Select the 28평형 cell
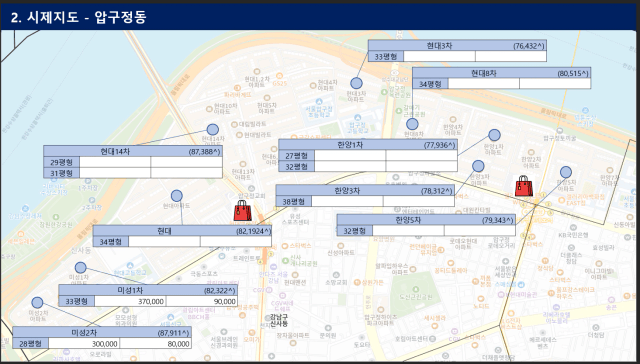640x364 pixels. coord(31,344)
